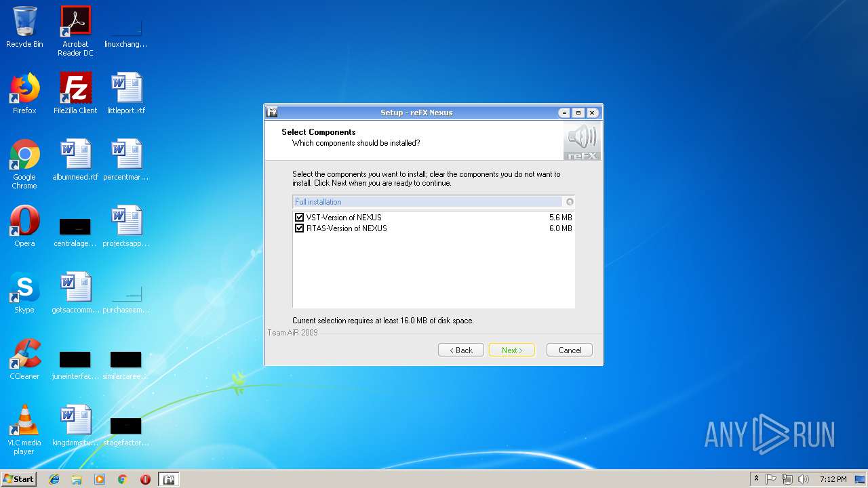The height and width of the screenshot is (488, 868).
Task: Open Chrome from the taskbar
Action: pos(122,479)
